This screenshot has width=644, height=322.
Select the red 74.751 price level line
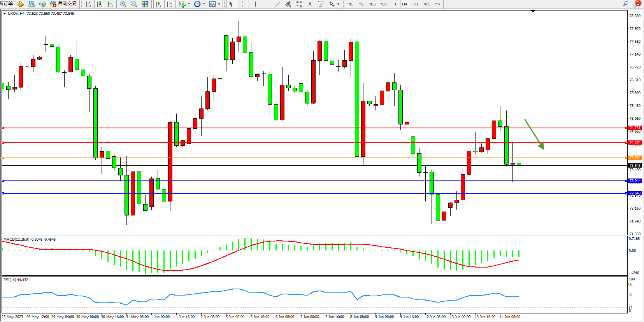click(x=311, y=128)
